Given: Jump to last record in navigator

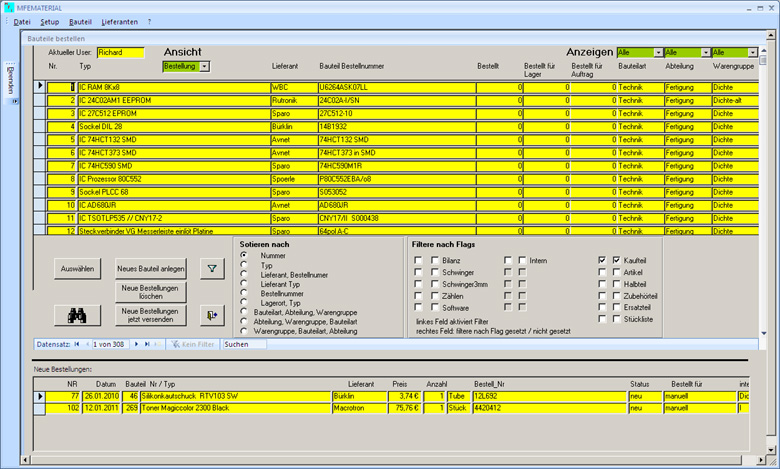Looking at the screenshot, I should coord(147,344).
